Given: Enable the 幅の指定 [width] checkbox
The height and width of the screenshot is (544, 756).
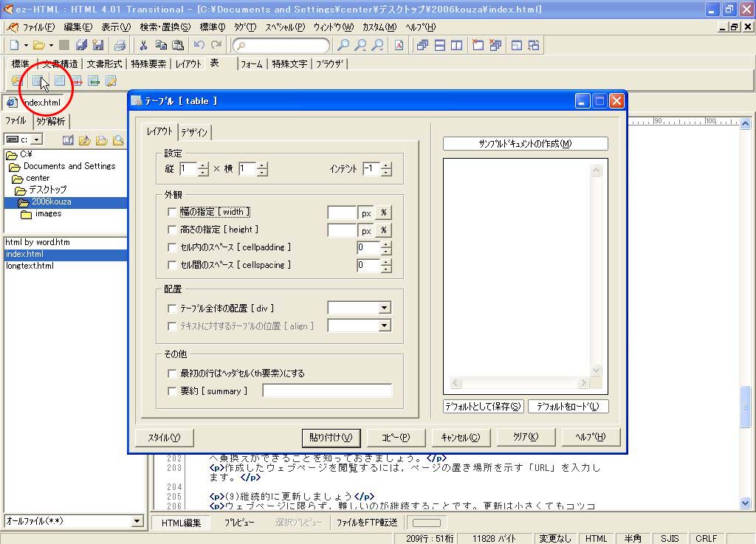Looking at the screenshot, I should [171, 212].
